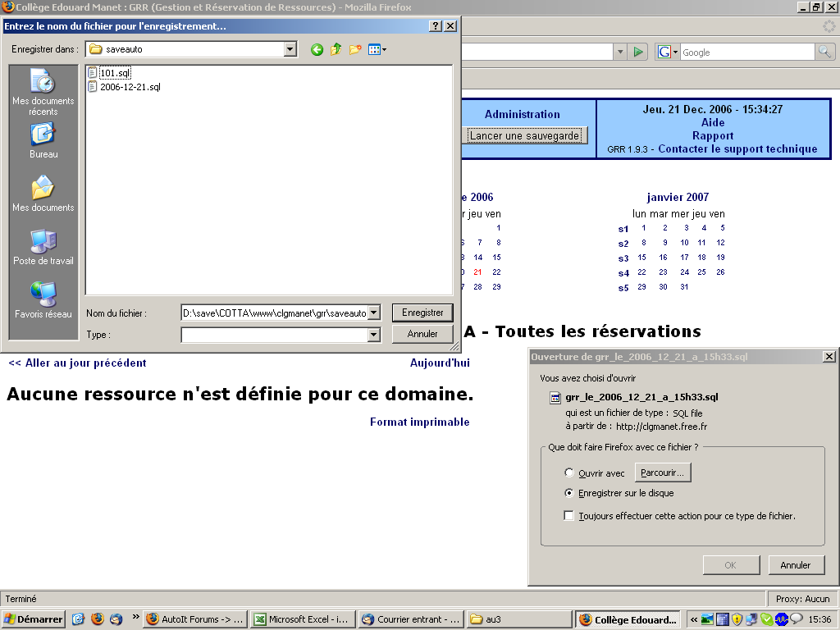Open the view menu dropdown in save dialog
This screenshot has height=630, width=840.
pos(377,50)
